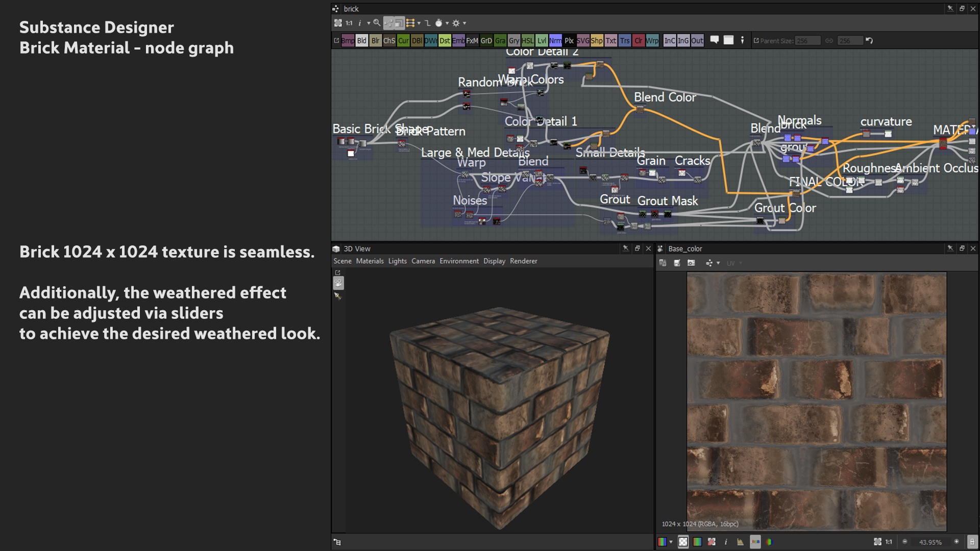Click the camera icon in the 3D View sidebar

tap(338, 283)
